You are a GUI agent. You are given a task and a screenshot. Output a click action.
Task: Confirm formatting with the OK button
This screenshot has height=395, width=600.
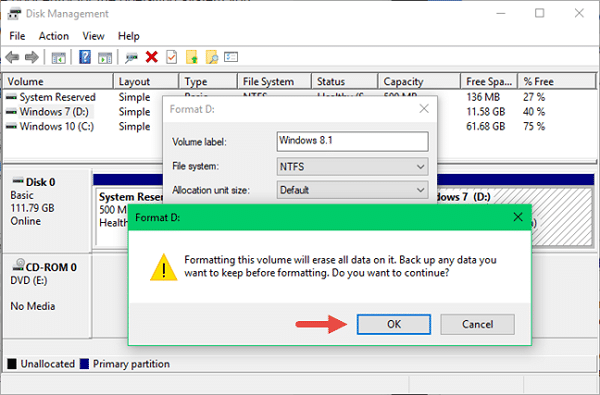pyautogui.click(x=394, y=324)
